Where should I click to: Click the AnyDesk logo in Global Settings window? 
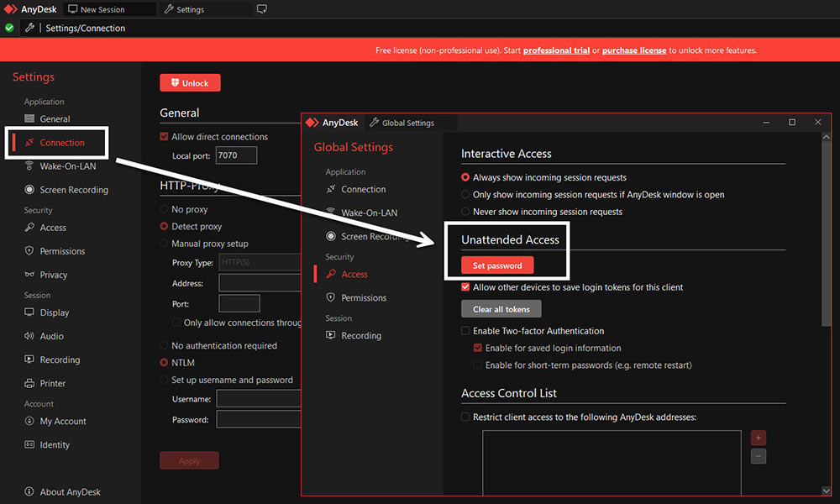[312, 123]
